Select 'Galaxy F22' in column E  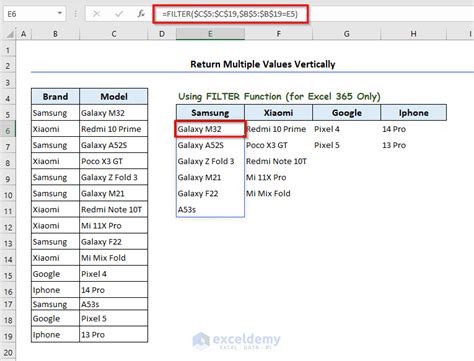(210, 193)
